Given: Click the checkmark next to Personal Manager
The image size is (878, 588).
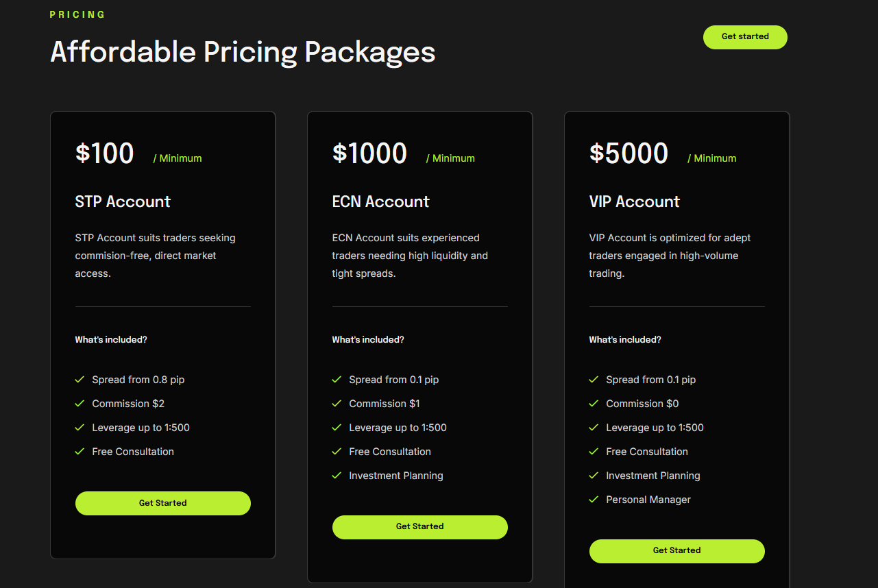Looking at the screenshot, I should 594,500.
